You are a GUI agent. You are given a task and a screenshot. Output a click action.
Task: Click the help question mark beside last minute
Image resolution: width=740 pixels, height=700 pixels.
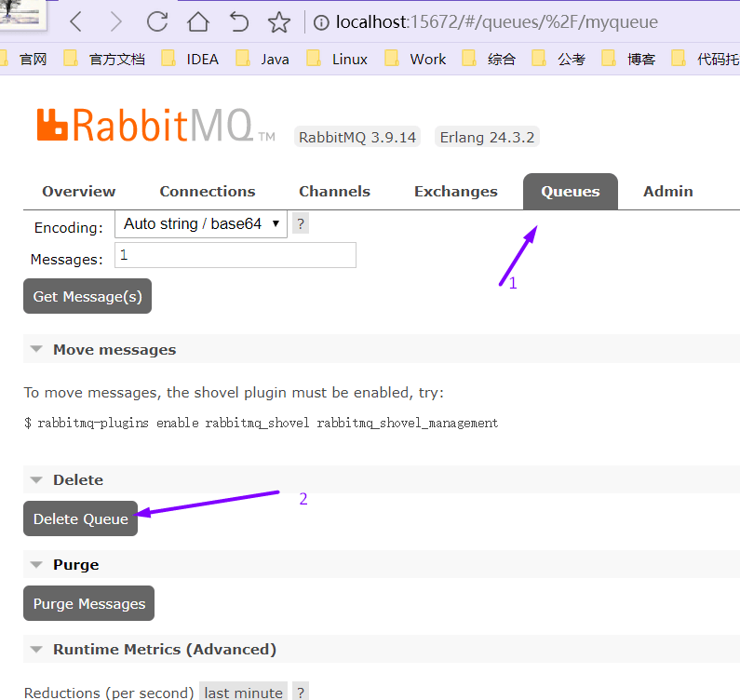(301, 692)
